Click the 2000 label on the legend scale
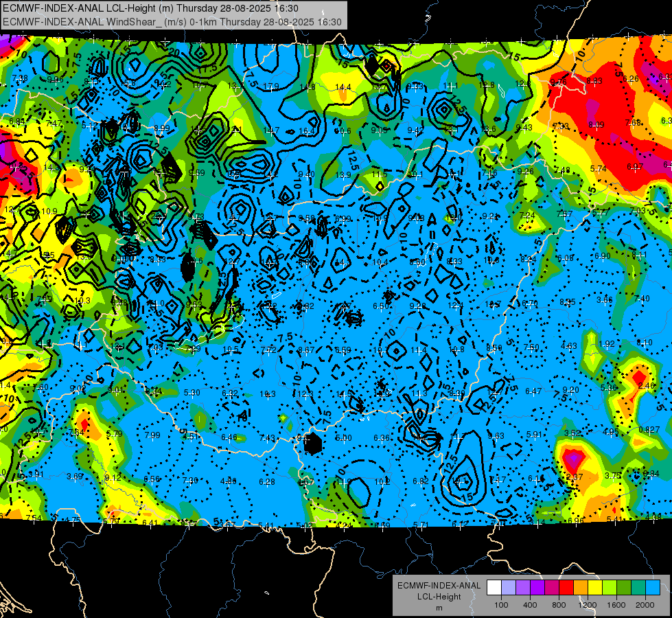 click(x=645, y=605)
